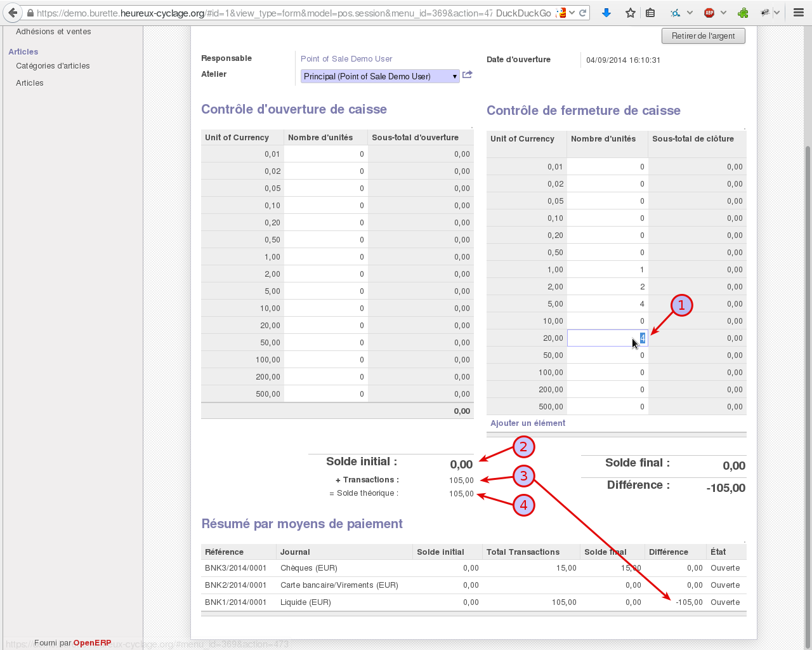Click the green puzzle piece add-on icon
The image size is (812, 650).
coord(743,13)
